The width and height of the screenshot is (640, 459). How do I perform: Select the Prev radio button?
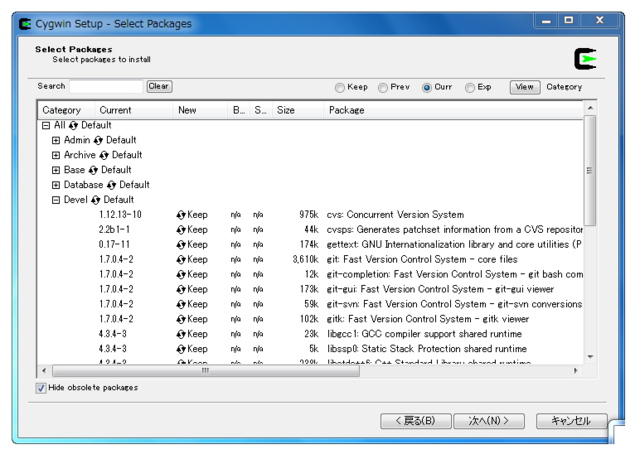click(383, 88)
